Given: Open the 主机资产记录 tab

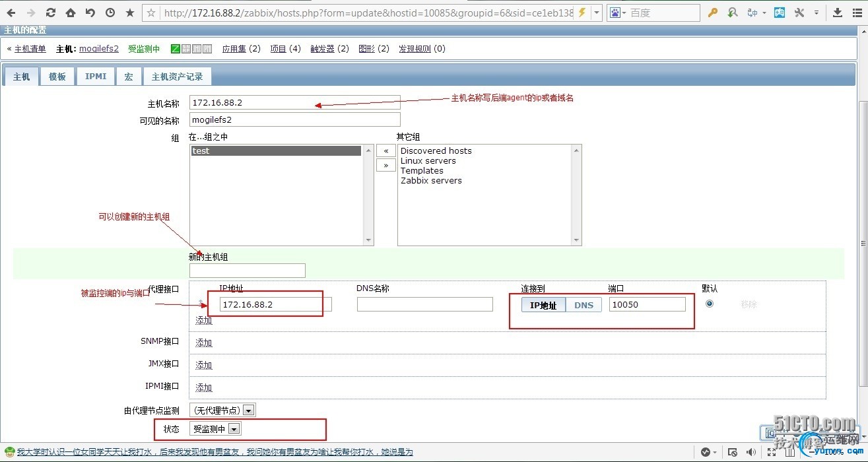Looking at the screenshot, I should tap(177, 77).
